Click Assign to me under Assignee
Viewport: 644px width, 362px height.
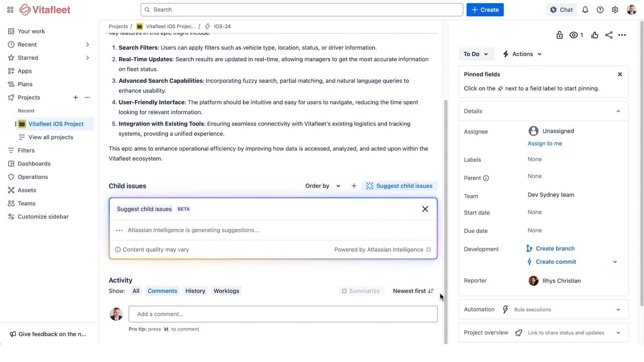pyautogui.click(x=545, y=143)
